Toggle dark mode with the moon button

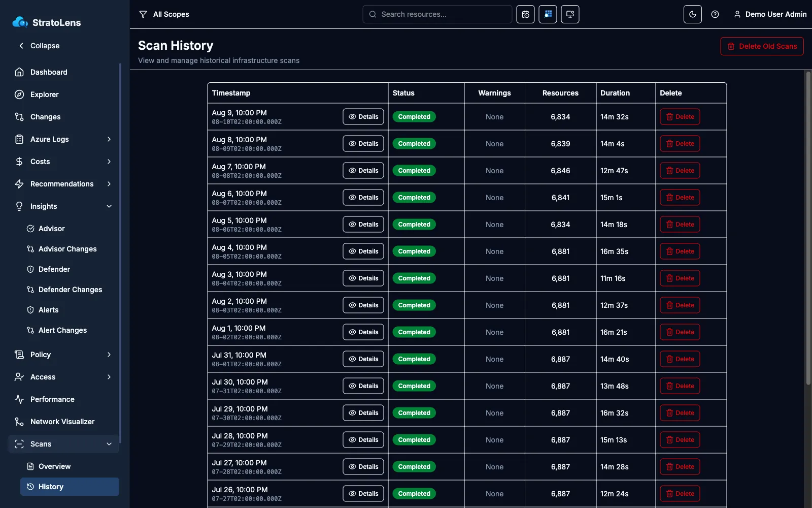coord(693,14)
